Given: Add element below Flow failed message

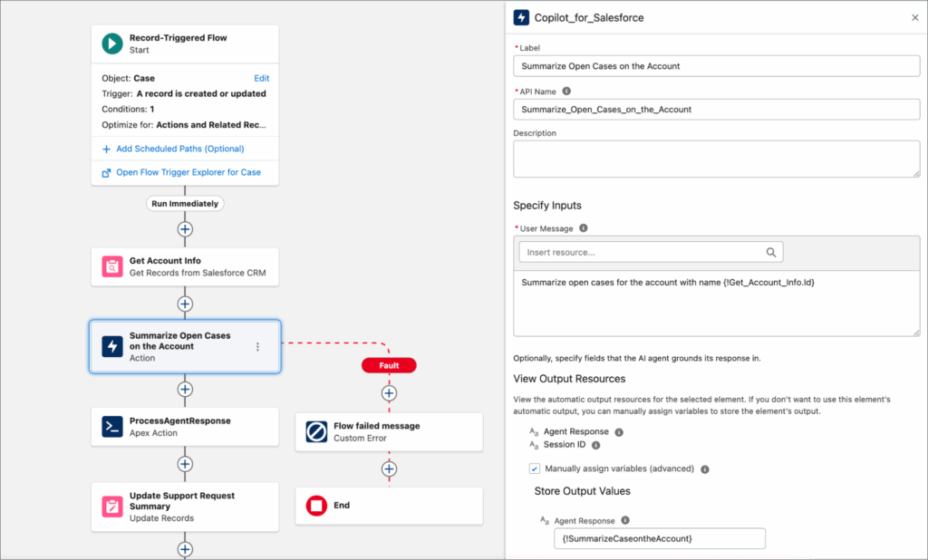Looking at the screenshot, I should [x=389, y=468].
